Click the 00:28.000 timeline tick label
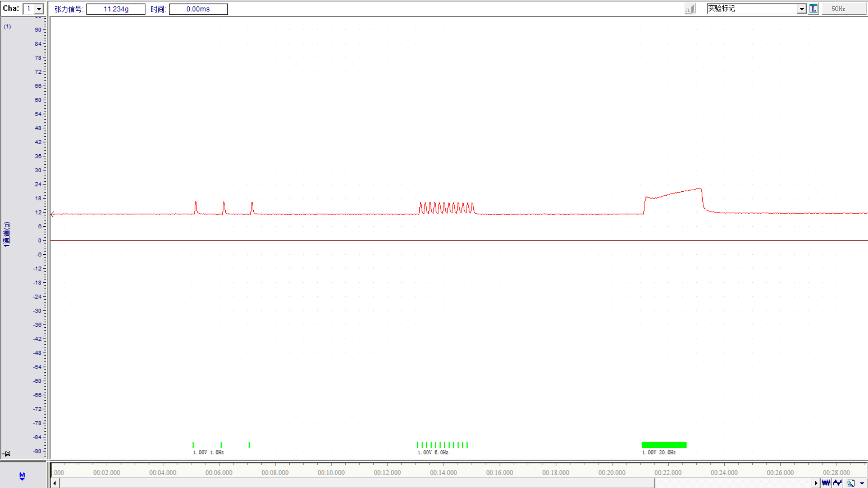 click(836, 473)
